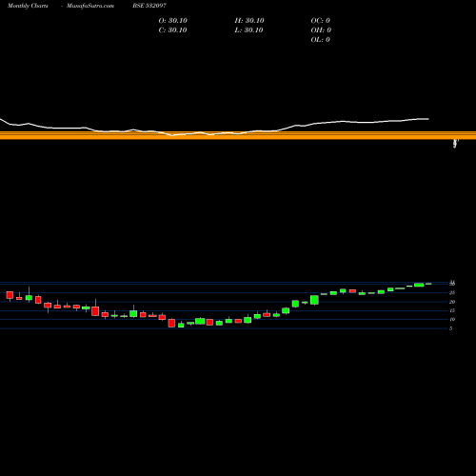Viewport: 476px width, 476px height.
Task: Click the 5 price axis label
Action: [451, 328]
